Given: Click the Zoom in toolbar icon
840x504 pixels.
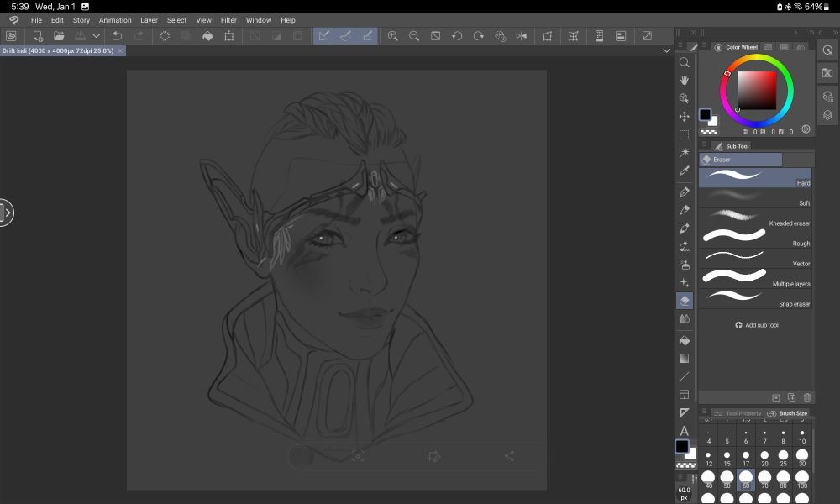Looking at the screenshot, I should pos(392,36).
